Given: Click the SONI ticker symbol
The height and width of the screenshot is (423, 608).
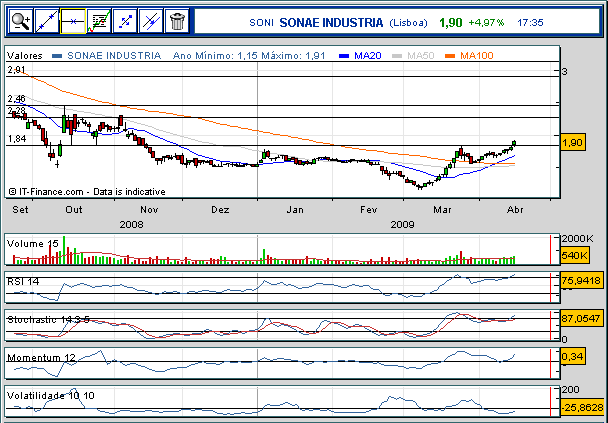Looking at the screenshot, I should tap(261, 23).
